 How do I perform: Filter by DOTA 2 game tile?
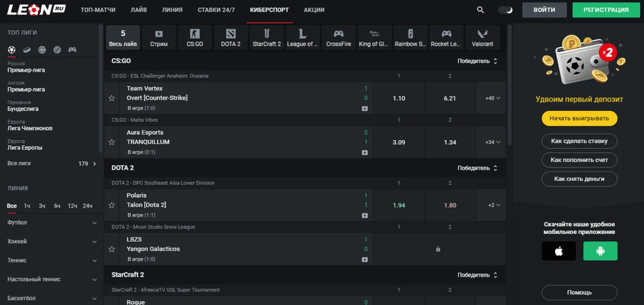(231, 37)
